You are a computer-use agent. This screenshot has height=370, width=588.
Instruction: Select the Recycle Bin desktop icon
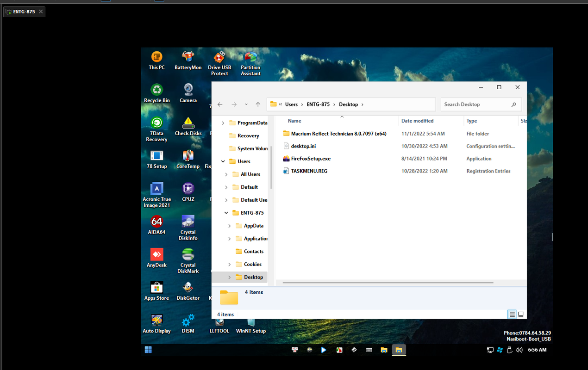pyautogui.click(x=156, y=93)
